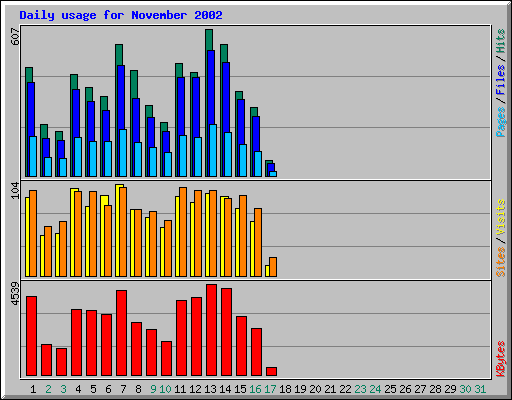Click the 4539 value on y-axis
This screenshot has width=512, height=400.
tap(15, 294)
